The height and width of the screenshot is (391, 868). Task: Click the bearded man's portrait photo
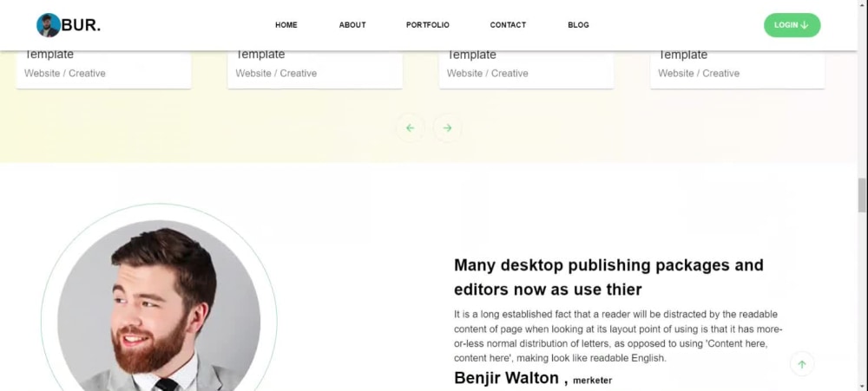point(159,306)
